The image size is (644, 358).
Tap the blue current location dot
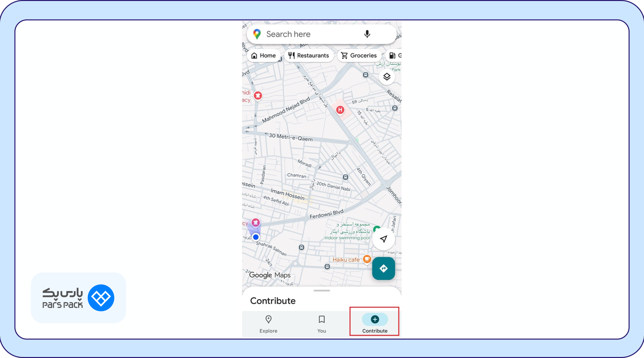[x=256, y=237]
